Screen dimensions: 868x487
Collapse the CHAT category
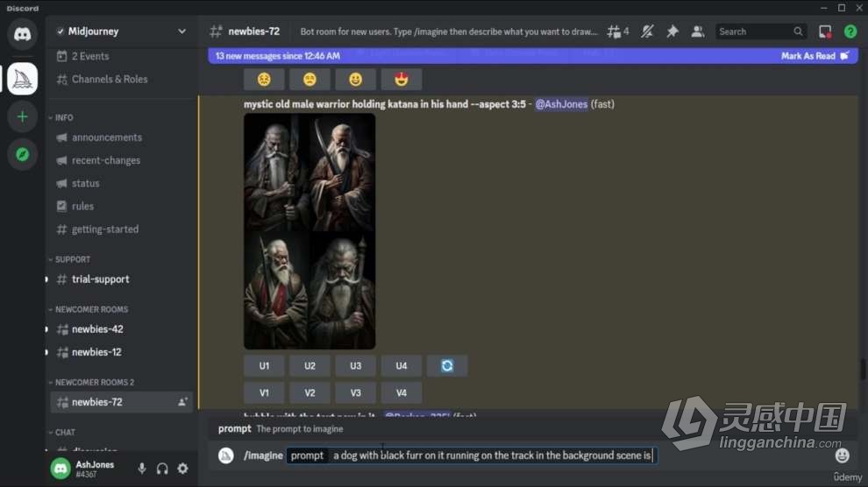[x=62, y=433]
